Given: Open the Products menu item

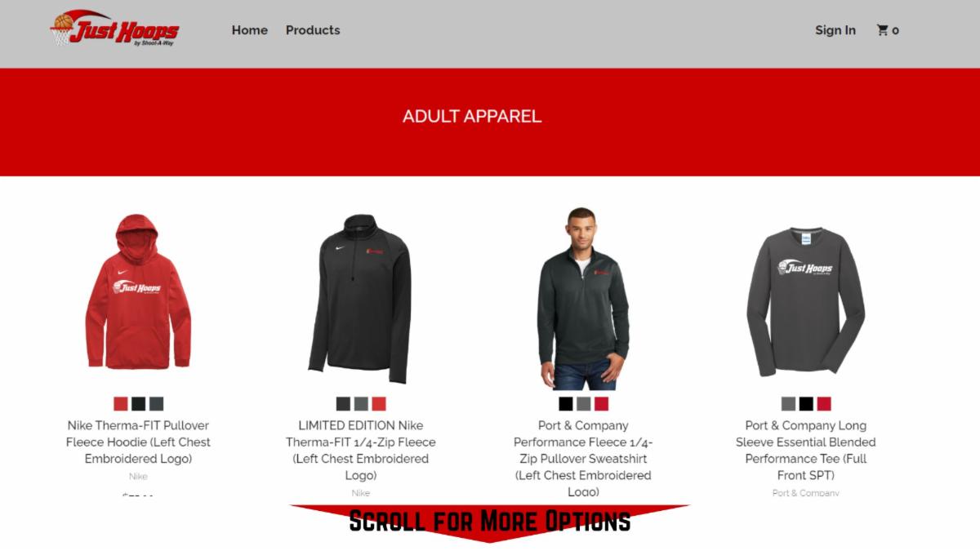Looking at the screenshot, I should coord(313,30).
